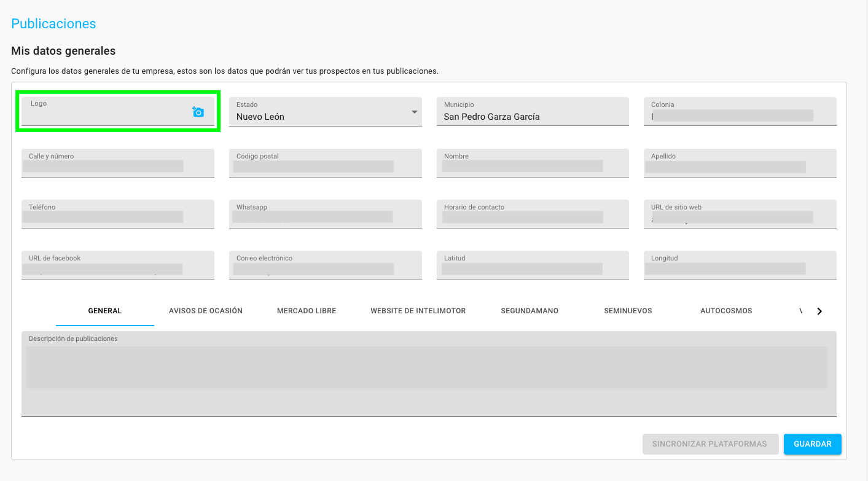The width and height of the screenshot is (868, 481).
Task: Open the Mercado Libre tab
Action: coord(307,311)
